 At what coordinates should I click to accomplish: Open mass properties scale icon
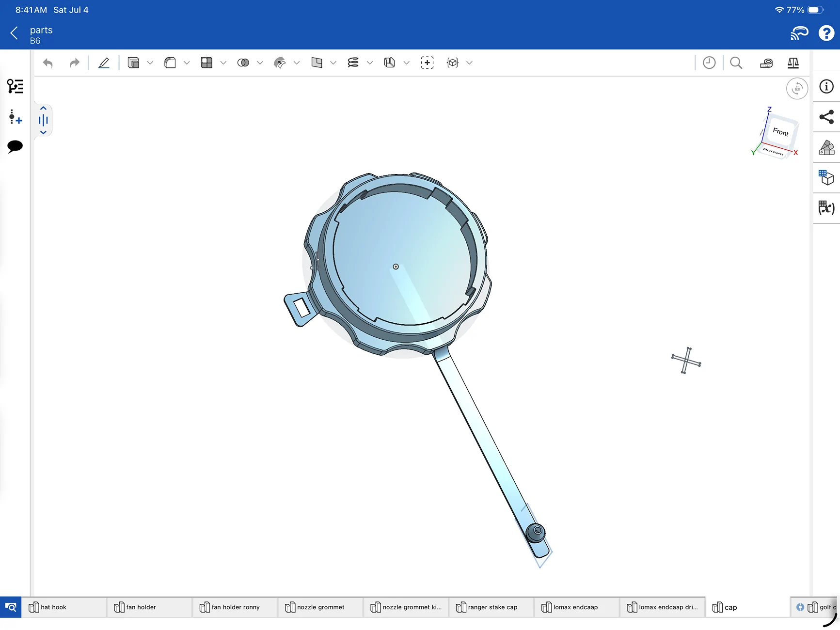[793, 63]
